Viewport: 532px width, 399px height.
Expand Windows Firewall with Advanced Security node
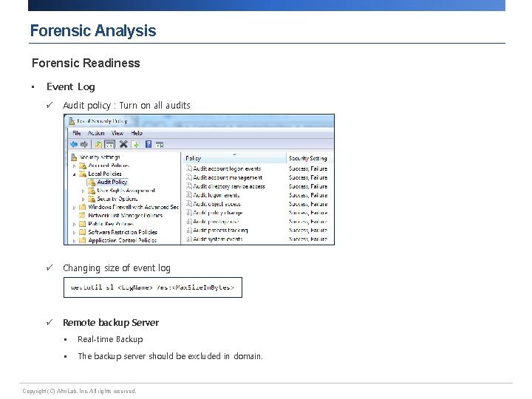coord(75,208)
